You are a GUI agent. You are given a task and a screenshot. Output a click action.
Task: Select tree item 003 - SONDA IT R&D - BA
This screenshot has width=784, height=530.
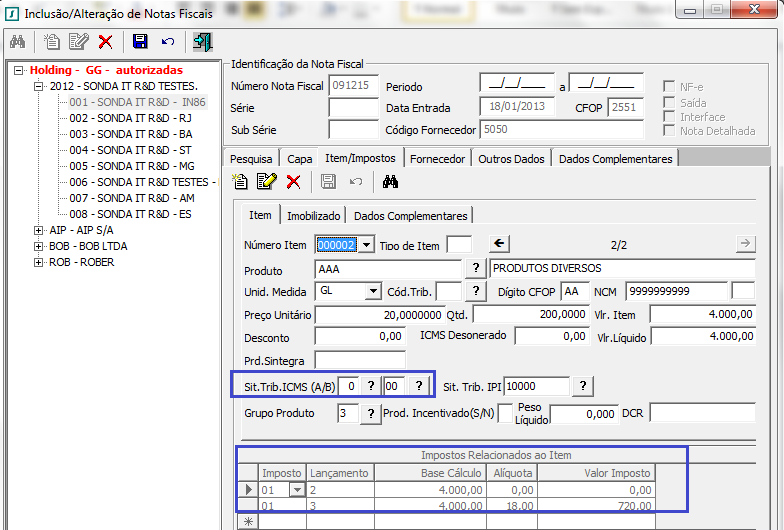click(x=130, y=134)
